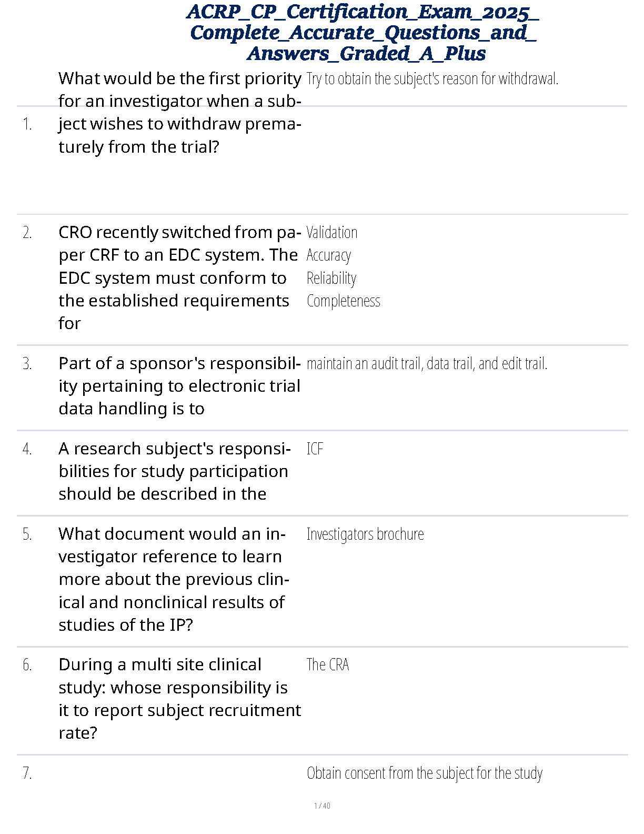Click the question about research subject's responsibilities
644x834 pixels.
click(x=174, y=471)
